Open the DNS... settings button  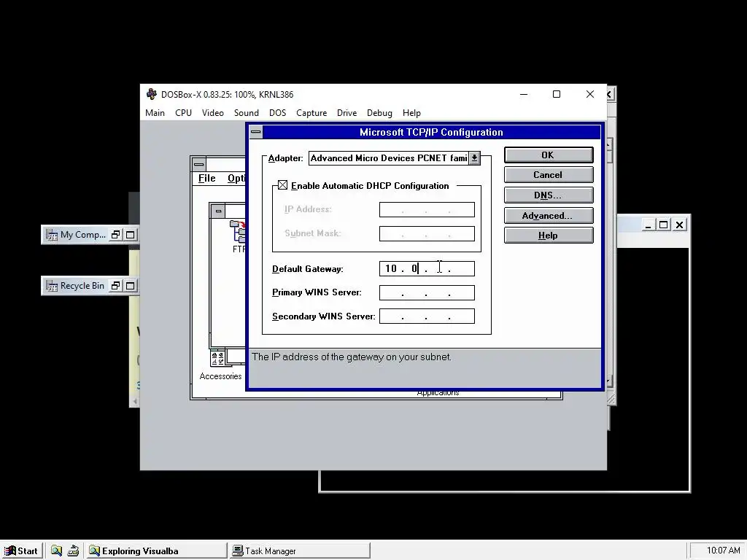[x=549, y=195]
